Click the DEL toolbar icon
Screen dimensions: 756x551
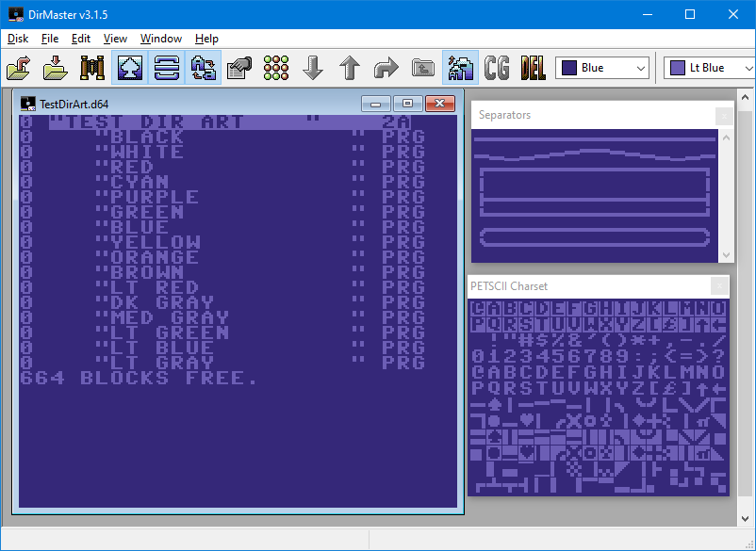click(x=534, y=68)
